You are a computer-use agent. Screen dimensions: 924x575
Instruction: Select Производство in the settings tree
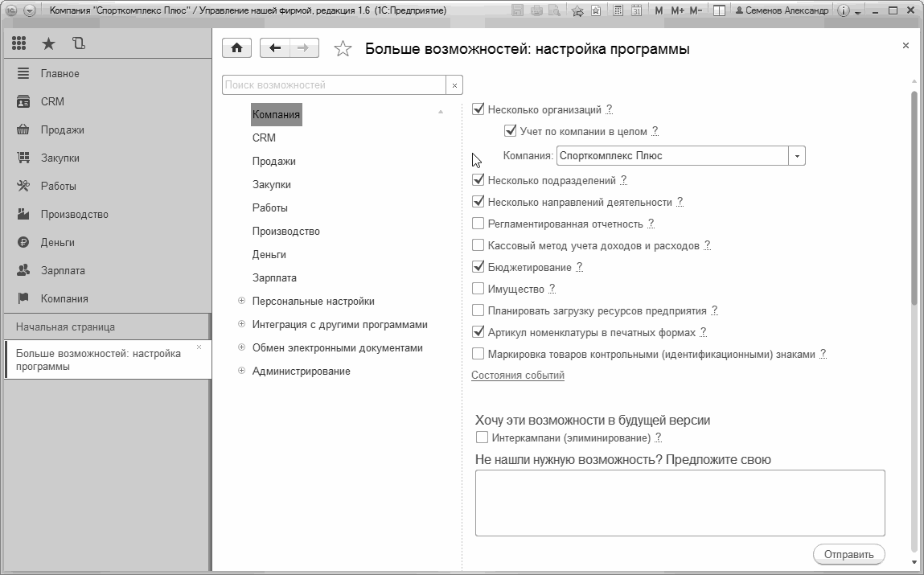pyautogui.click(x=285, y=232)
